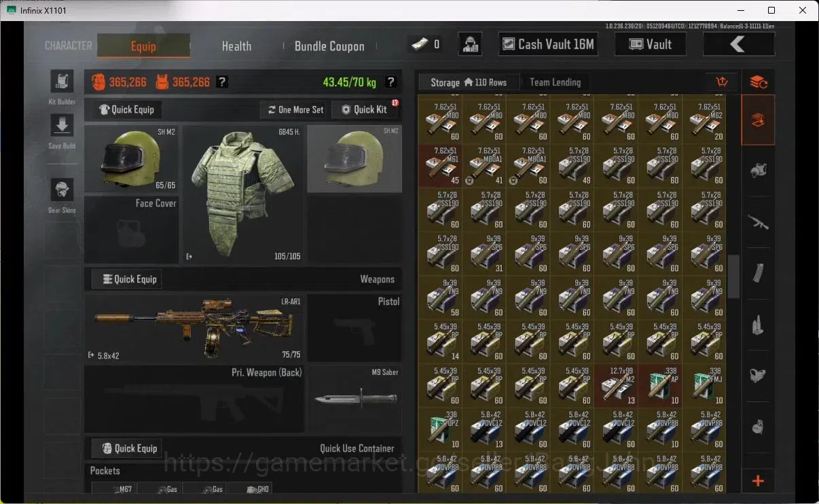Image resolution: width=819 pixels, height=504 pixels.
Task: Click the unequip arrow on the LR-AR1 slot
Action: click(91, 355)
